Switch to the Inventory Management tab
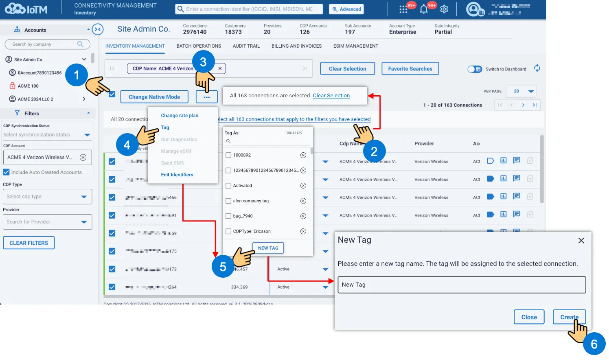This screenshot has height=364, width=609. (x=135, y=46)
